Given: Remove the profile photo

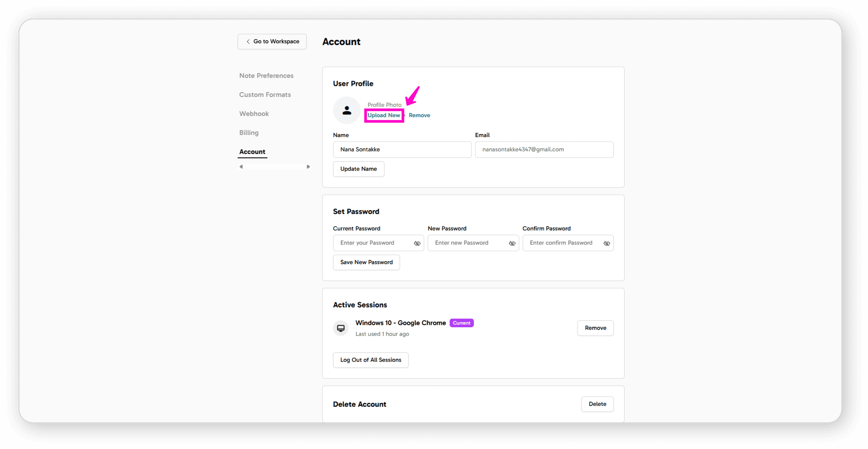Looking at the screenshot, I should [x=419, y=115].
